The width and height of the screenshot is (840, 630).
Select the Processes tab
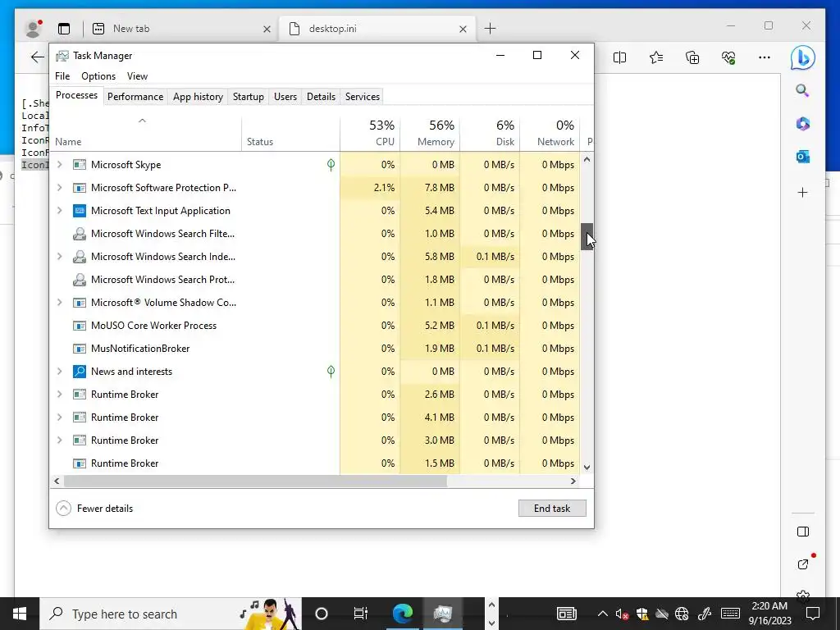76,95
